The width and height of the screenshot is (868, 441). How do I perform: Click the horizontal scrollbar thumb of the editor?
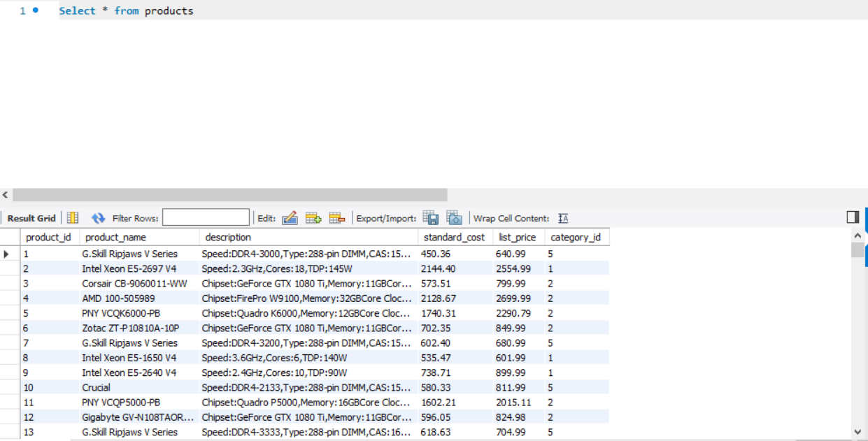click(x=229, y=195)
